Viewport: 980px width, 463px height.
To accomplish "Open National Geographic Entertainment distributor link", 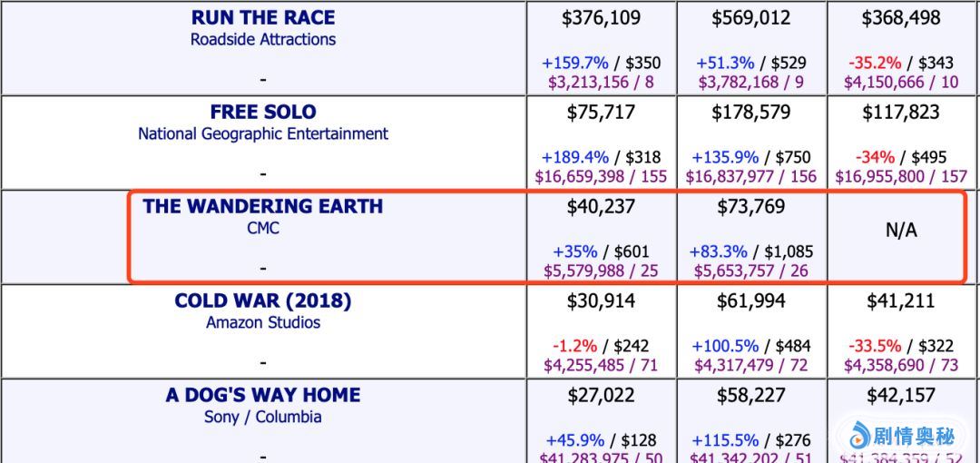I will coord(263,134).
